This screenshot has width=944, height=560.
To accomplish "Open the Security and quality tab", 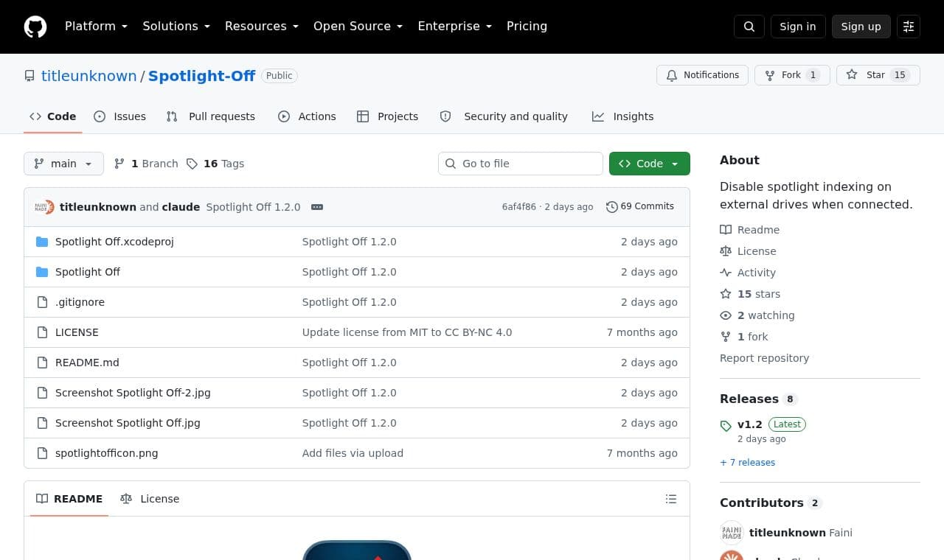I will pyautogui.click(x=504, y=116).
